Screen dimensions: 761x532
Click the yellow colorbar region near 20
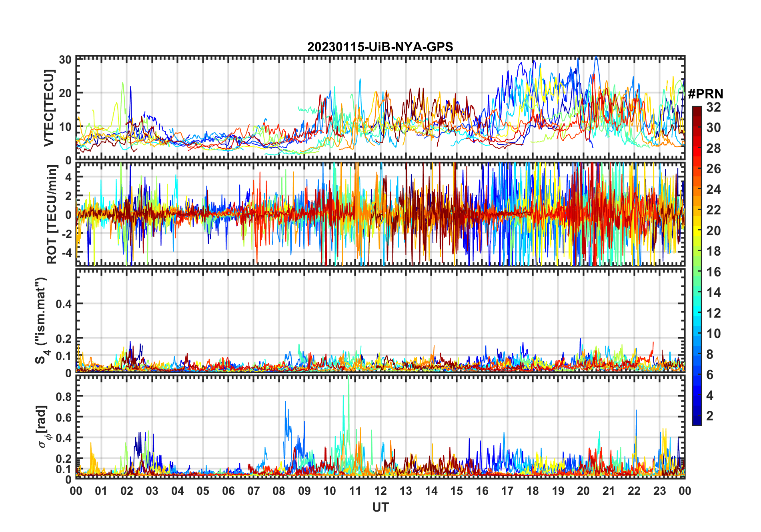pyautogui.click(x=697, y=231)
